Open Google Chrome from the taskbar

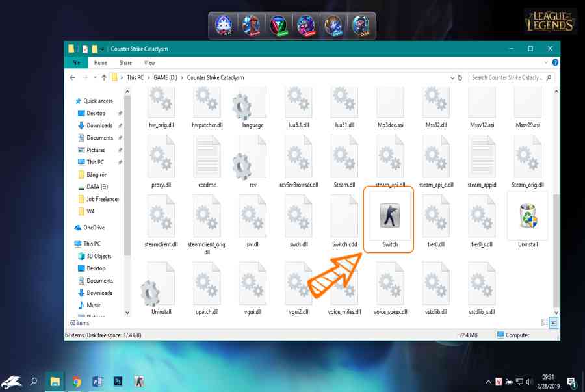tap(77, 382)
